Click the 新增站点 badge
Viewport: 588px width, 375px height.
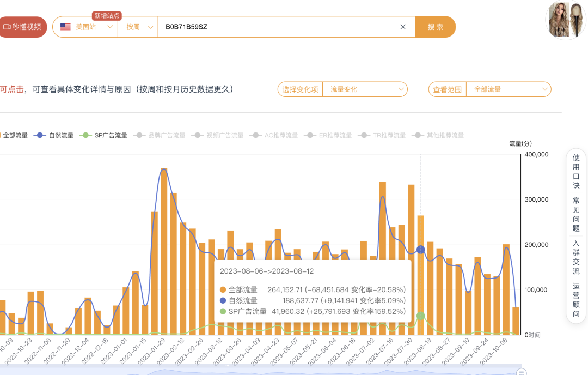[107, 16]
